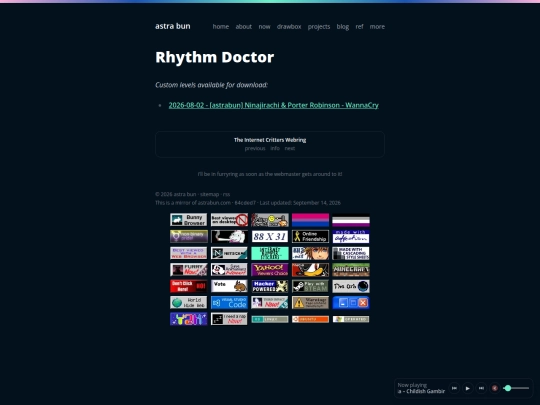Open the projects page
The height and width of the screenshot is (405, 540).
[319, 27]
